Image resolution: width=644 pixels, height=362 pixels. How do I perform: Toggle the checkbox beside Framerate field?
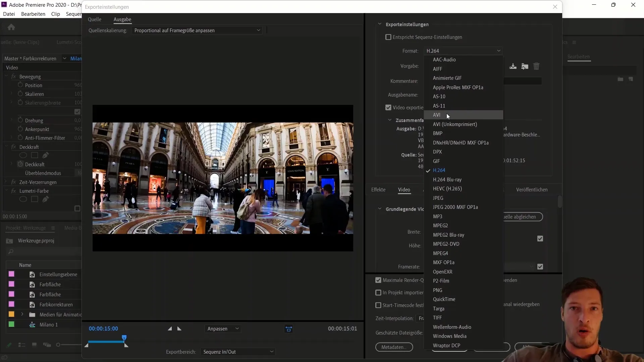(x=540, y=267)
